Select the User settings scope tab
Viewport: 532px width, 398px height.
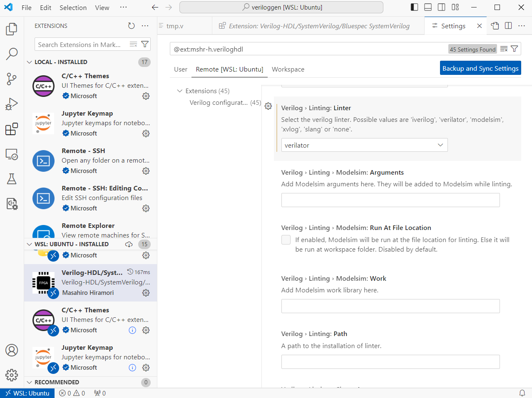click(181, 69)
